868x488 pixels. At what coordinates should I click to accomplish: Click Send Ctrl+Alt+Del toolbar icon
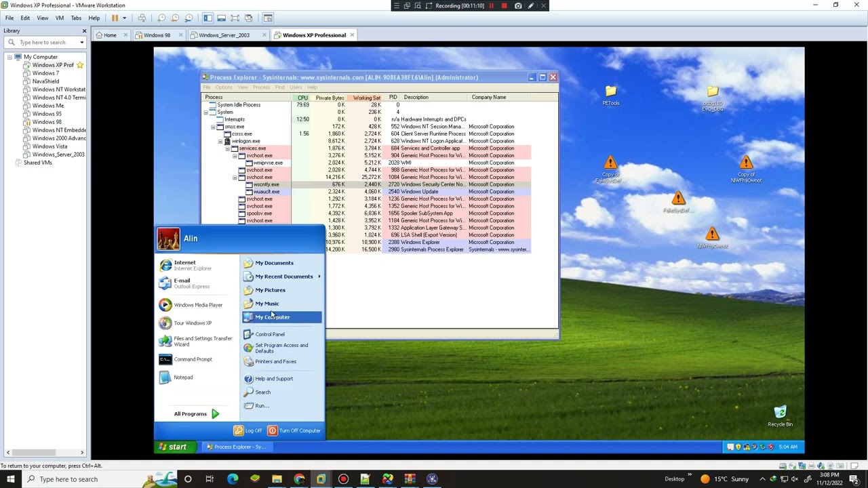[142, 18]
